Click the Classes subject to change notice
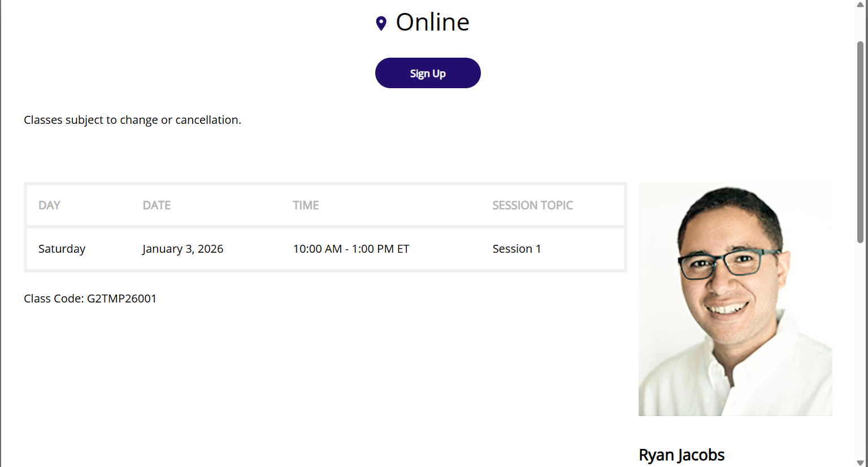The image size is (868, 467). [132, 120]
